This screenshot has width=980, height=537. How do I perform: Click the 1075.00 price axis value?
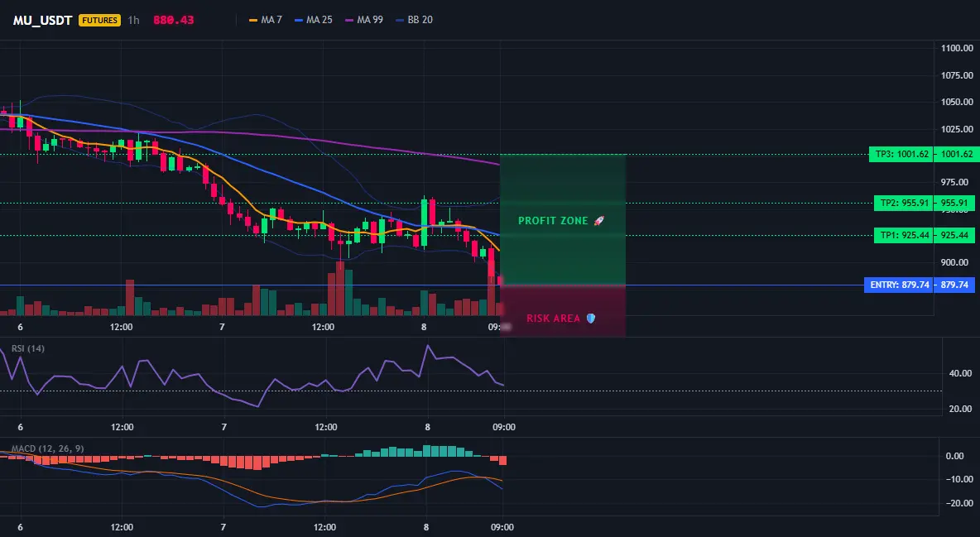click(x=957, y=75)
